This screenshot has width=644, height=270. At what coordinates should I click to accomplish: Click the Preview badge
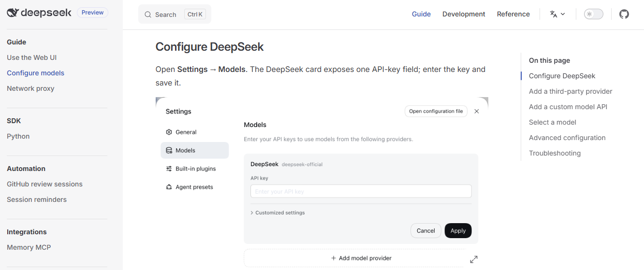point(92,13)
